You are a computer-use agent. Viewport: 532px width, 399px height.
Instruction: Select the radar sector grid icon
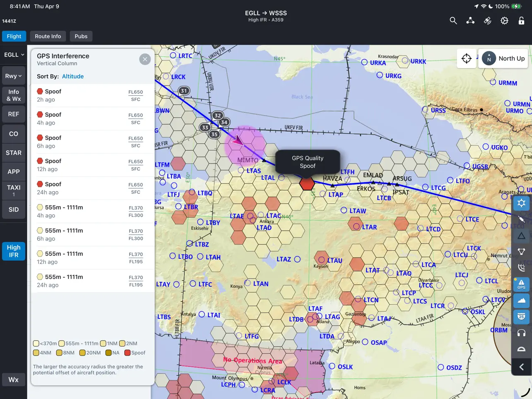[521, 268]
